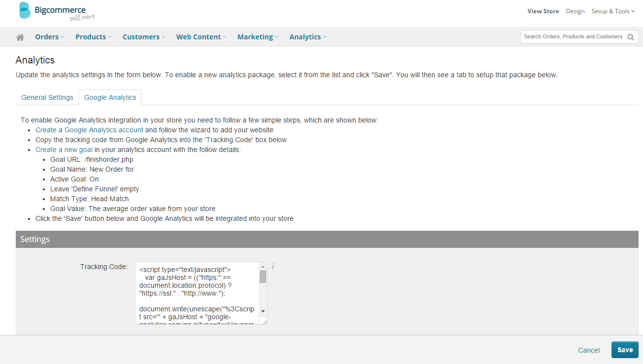Open the Orders dropdown menu
Screen dimensions: 643x364
tap(49, 37)
